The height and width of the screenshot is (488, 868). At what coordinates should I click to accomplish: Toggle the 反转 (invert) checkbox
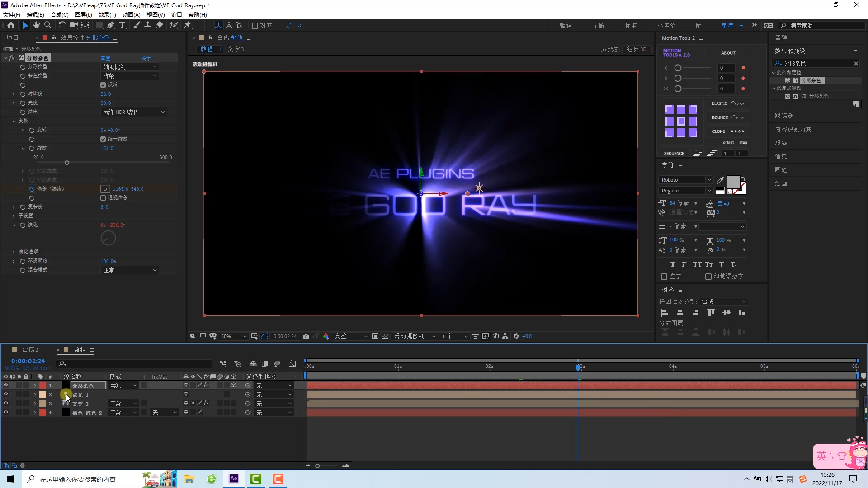[x=103, y=85]
